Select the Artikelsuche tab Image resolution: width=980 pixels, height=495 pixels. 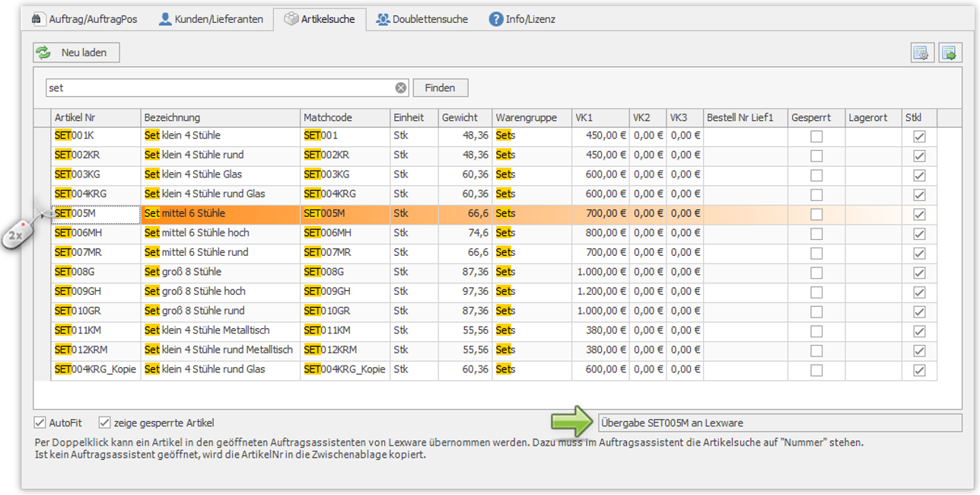(x=320, y=19)
